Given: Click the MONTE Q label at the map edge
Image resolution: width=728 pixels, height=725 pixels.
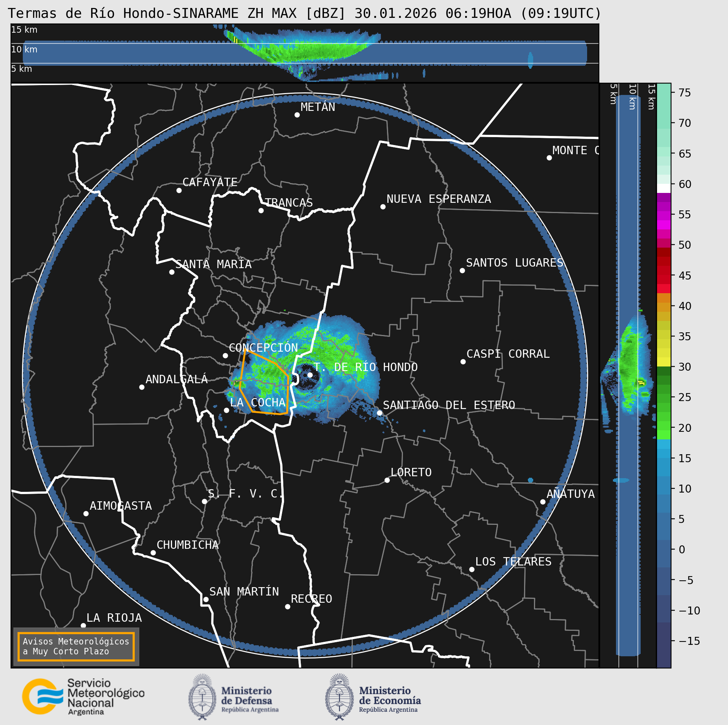Looking at the screenshot, I should click(576, 150).
